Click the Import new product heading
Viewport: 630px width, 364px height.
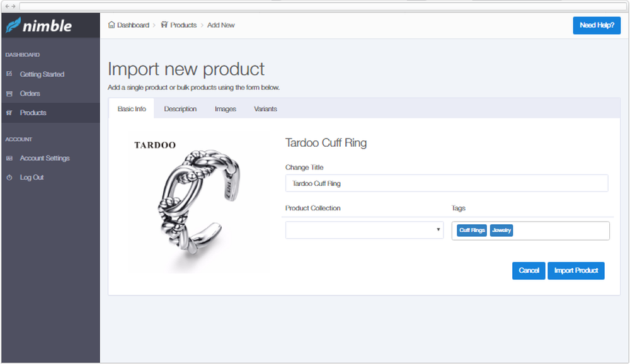pyautogui.click(x=186, y=69)
